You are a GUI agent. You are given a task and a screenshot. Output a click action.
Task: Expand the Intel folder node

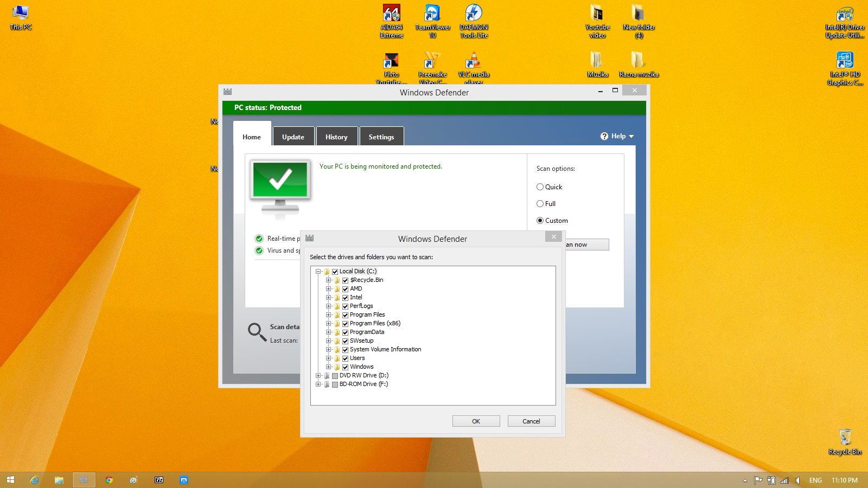[328, 298]
